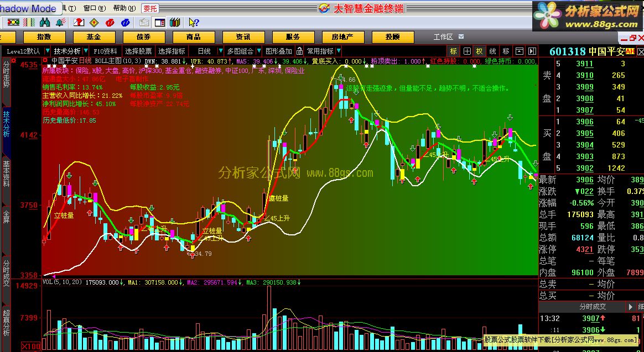Switch to 基本资料 side tab
This screenshot has height=352, width=644.
[x=6, y=174]
